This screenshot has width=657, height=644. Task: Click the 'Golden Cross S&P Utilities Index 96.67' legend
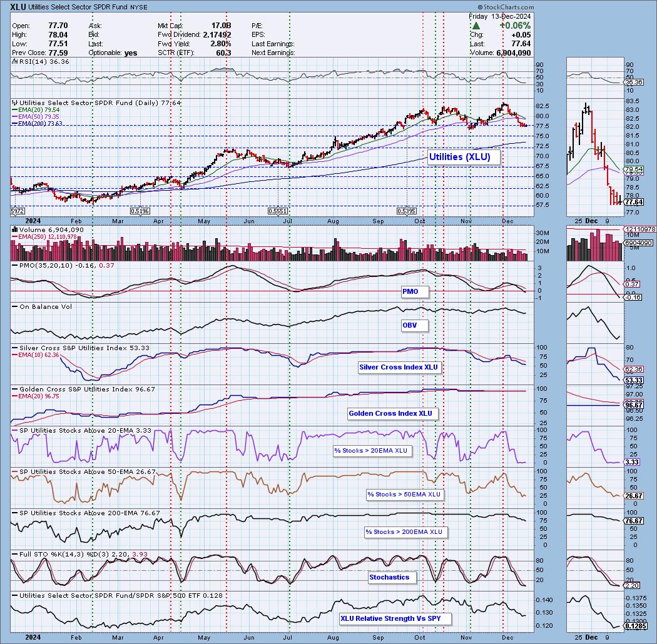[x=83, y=390]
